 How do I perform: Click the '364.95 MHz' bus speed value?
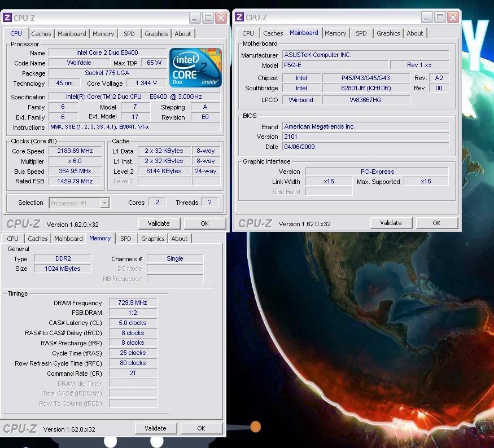[75, 172]
